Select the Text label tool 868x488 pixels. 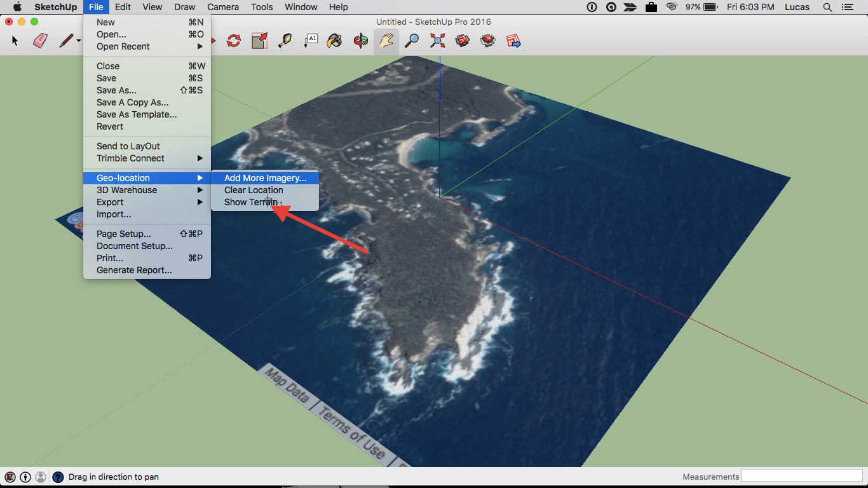(x=311, y=41)
